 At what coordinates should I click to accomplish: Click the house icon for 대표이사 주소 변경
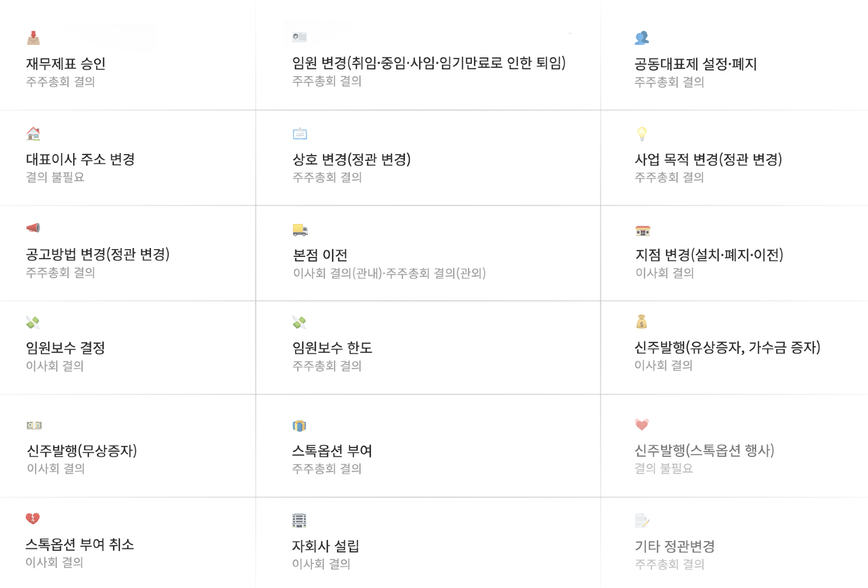click(33, 134)
